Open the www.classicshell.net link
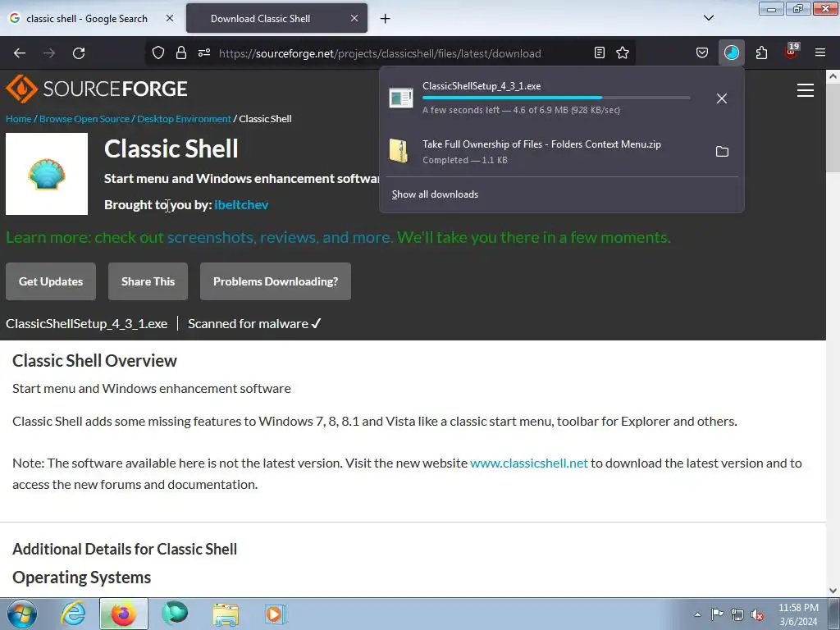This screenshot has width=840, height=630. click(529, 463)
